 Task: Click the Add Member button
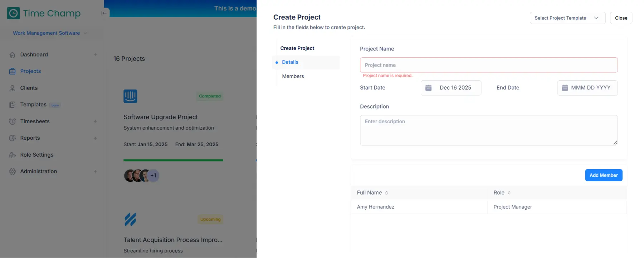click(604, 175)
